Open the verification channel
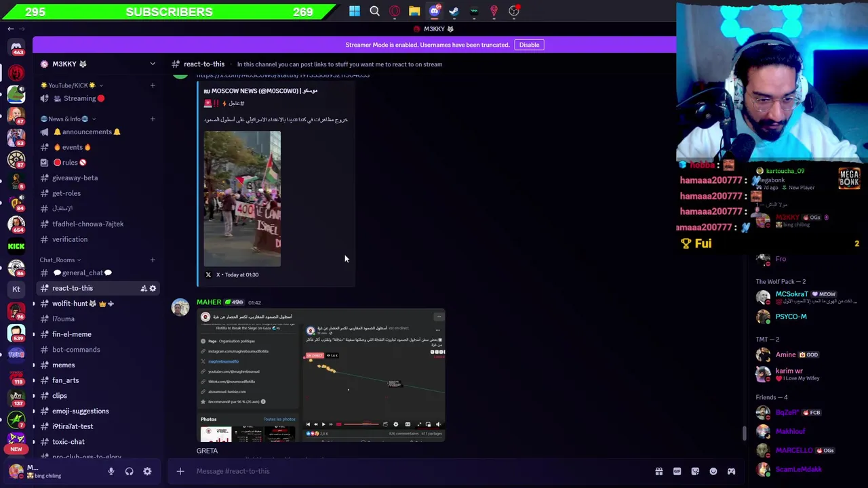 pos(97,239)
